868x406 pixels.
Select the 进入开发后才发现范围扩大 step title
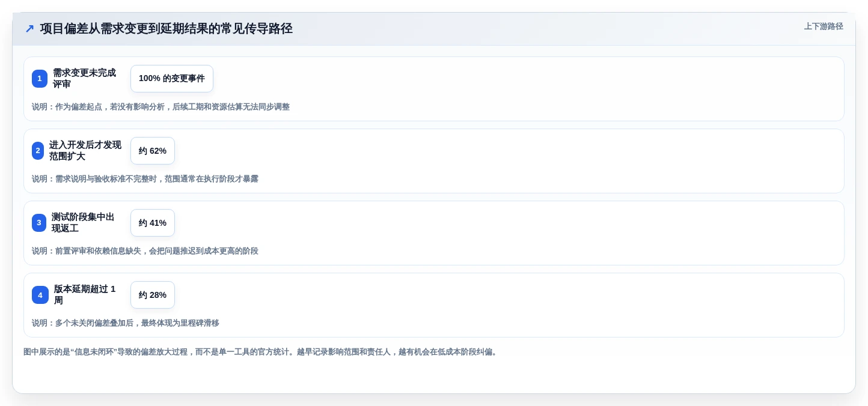(x=85, y=151)
